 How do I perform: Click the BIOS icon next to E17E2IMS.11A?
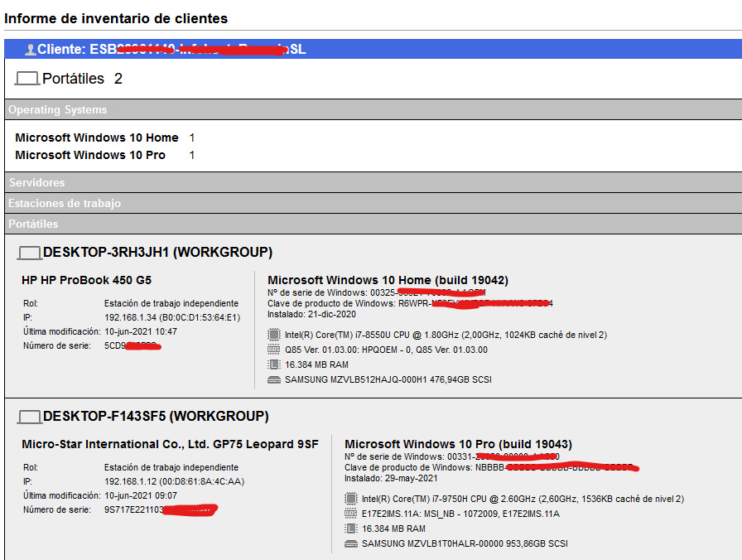tap(351, 514)
